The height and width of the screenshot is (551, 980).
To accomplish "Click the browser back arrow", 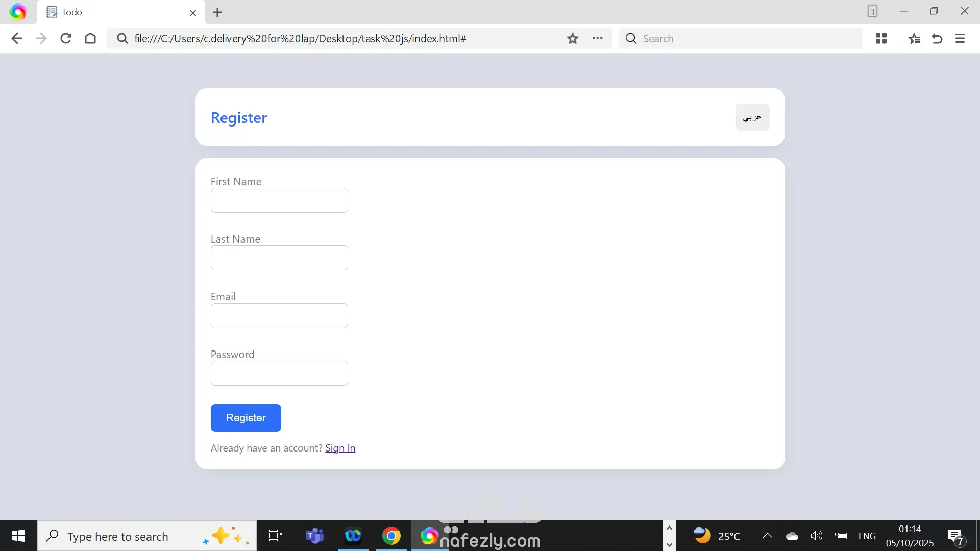I will [16, 39].
